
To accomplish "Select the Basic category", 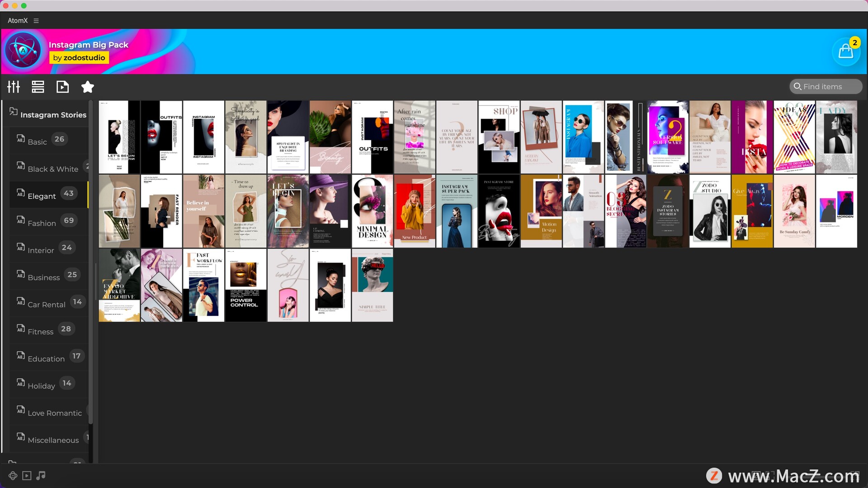I will point(37,141).
